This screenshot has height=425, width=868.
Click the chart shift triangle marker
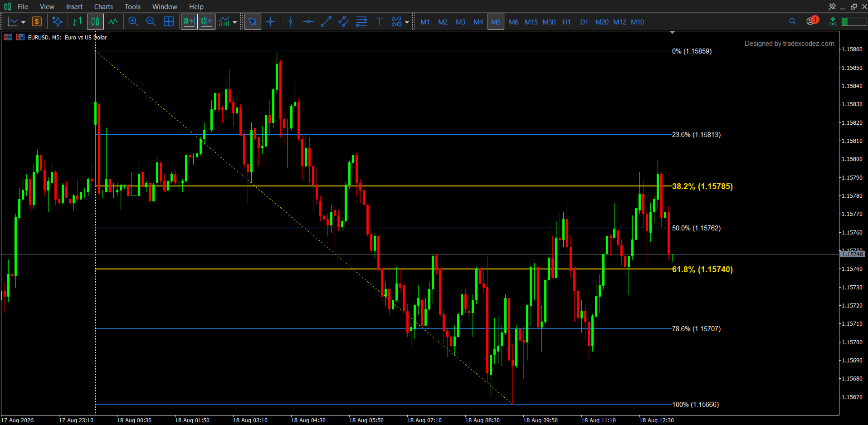coord(672,33)
